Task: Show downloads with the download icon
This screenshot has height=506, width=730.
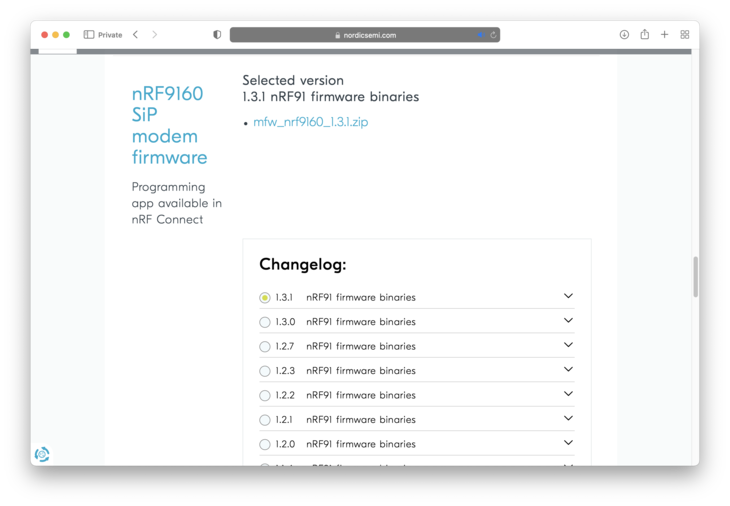Action: (624, 34)
